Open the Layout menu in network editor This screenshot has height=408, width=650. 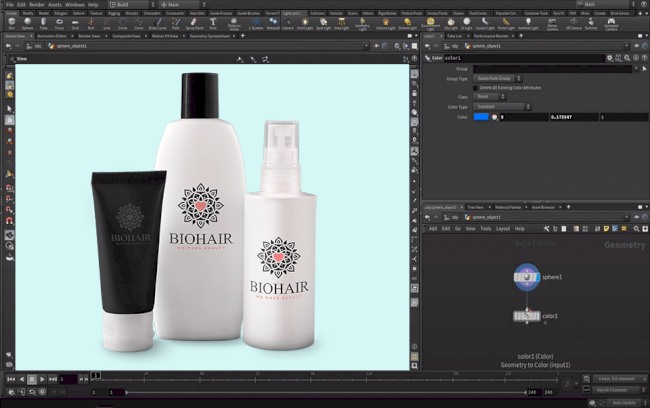click(x=503, y=228)
